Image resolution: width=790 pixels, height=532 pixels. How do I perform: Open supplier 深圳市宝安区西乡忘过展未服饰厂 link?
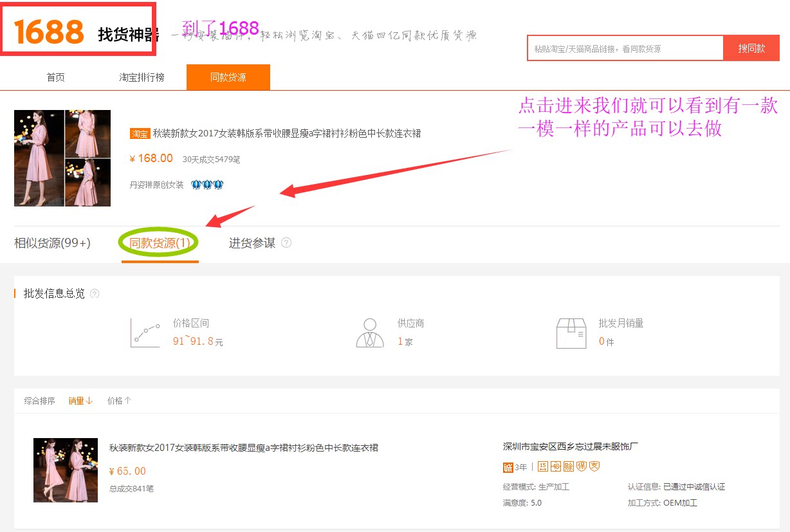[x=571, y=446]
